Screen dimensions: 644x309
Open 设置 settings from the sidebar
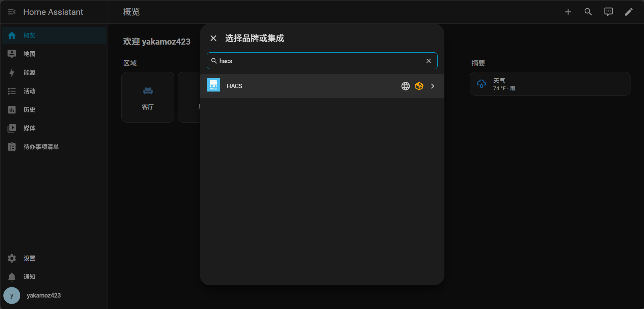[x=54, y=258]
